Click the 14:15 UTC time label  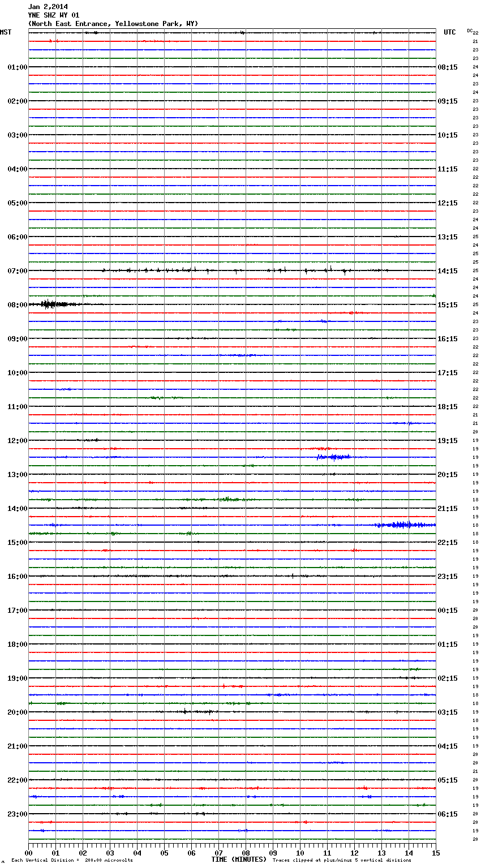click(x=448, y=271)
